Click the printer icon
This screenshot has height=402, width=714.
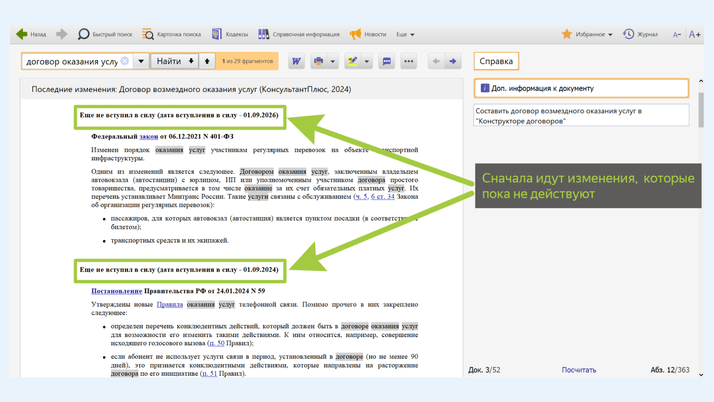coord(319,62)
